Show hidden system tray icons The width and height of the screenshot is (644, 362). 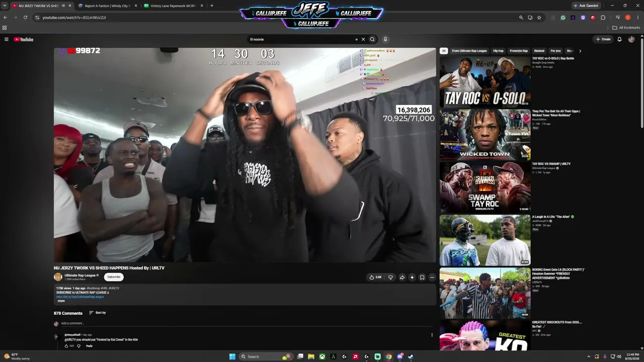pos(589,356)
